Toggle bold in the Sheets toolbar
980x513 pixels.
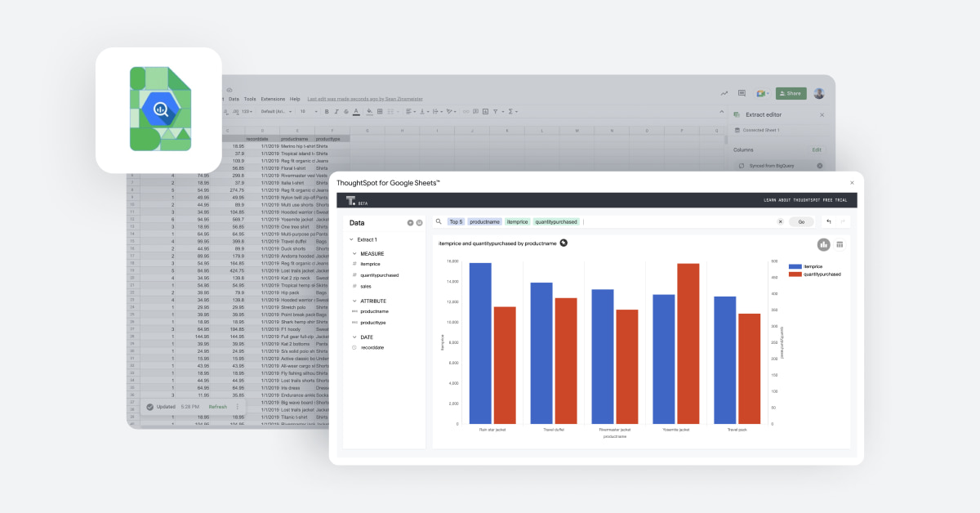327,111
